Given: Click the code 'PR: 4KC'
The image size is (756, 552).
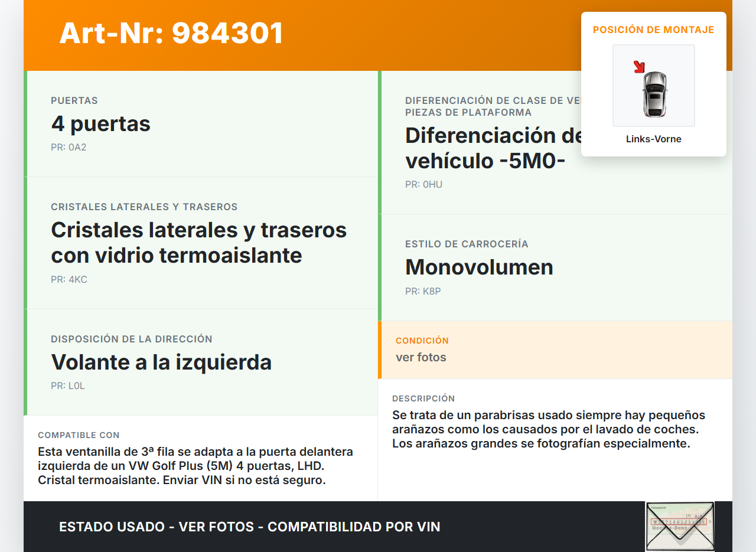Looking at the screenshot, I should [69, 279].
